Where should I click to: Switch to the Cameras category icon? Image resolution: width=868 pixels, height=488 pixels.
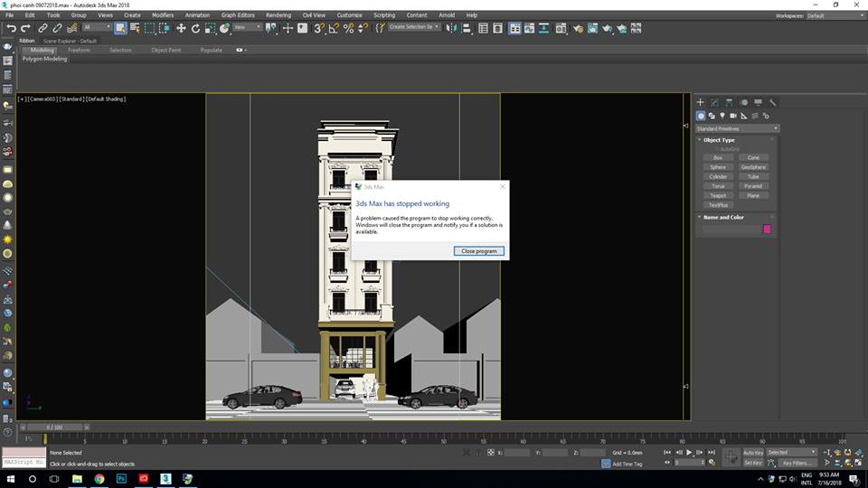pyautogui.click(x=733, y=116)
